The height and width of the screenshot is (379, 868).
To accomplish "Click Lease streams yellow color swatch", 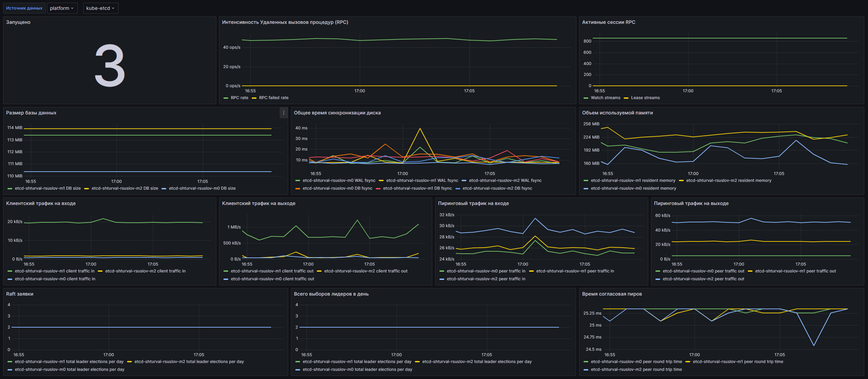I will coord(626,98).
